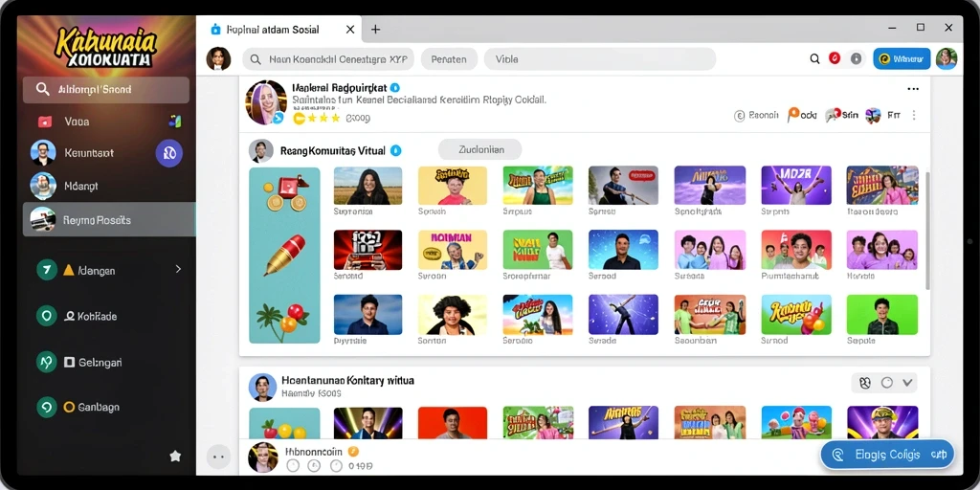Switch to the Penaten tab

450,59
